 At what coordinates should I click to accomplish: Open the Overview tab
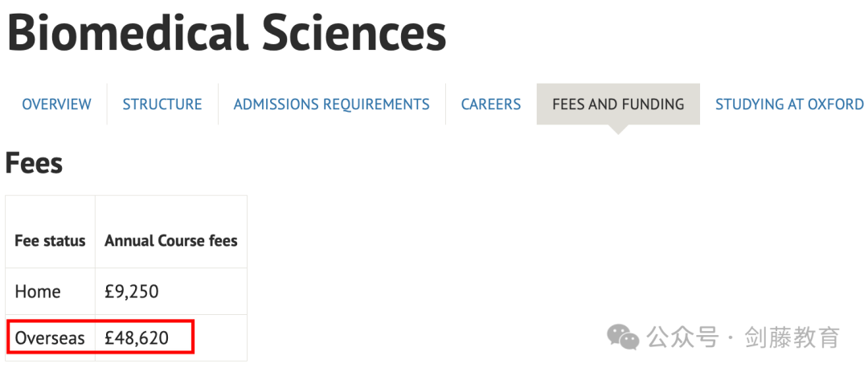[x=56, y=104]
